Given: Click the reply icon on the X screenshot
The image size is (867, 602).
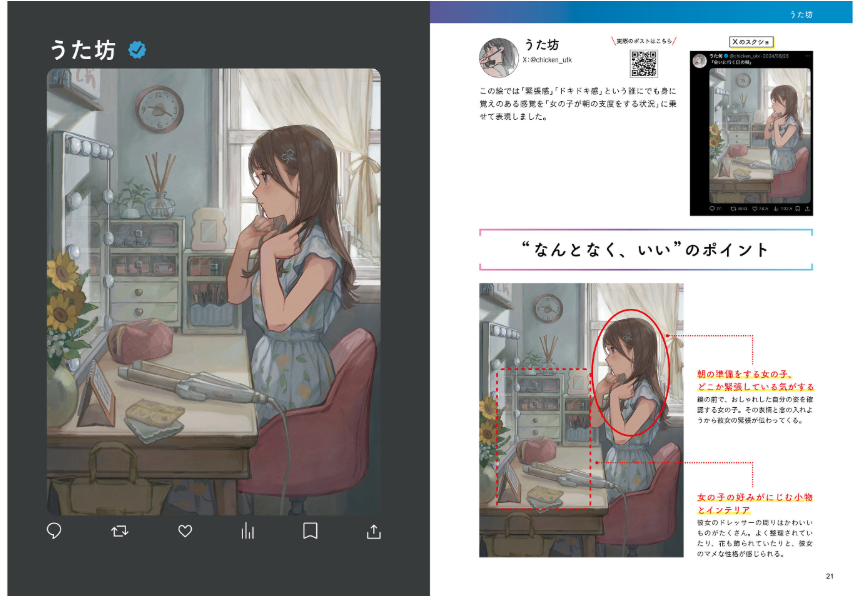Looking at the screenshot, I should 712,209.
